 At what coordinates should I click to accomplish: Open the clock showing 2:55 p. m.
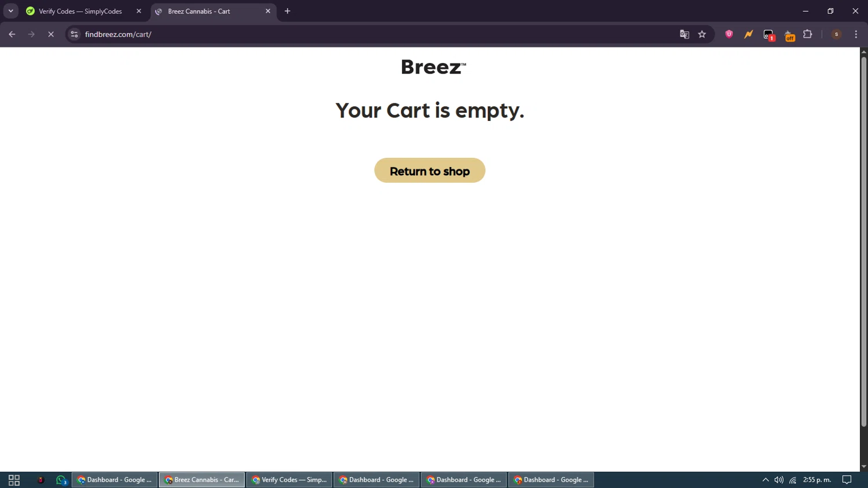(x=817, y=480)
